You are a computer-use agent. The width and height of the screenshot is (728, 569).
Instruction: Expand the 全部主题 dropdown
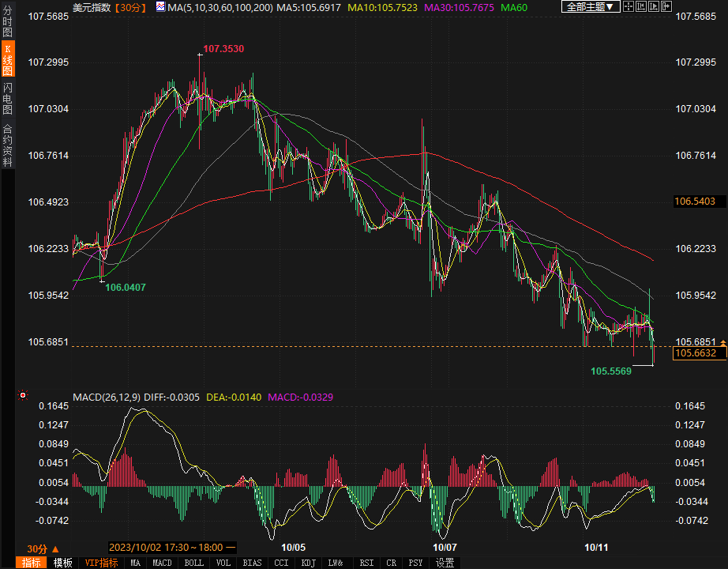pyautogui.click(x=590, y=7)
